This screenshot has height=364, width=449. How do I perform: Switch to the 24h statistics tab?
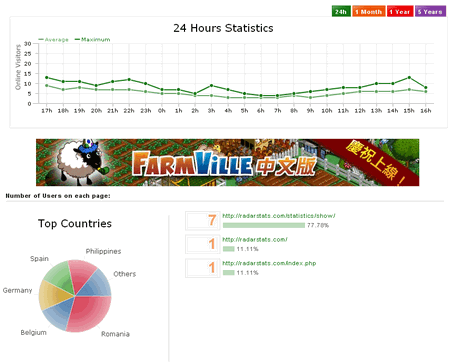tap(341, 11)
